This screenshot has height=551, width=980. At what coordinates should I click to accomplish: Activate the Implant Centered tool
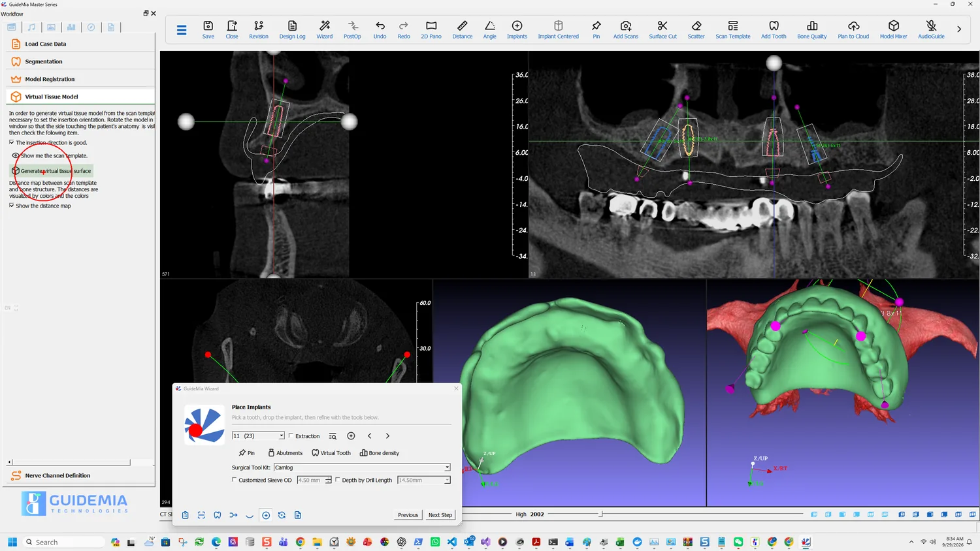(x=558, y=29)
